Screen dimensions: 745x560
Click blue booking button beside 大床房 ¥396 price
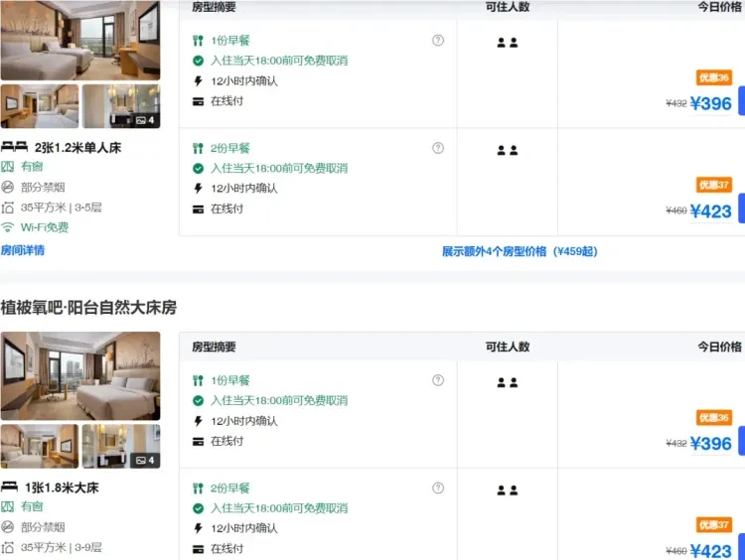tap(740, 441)
